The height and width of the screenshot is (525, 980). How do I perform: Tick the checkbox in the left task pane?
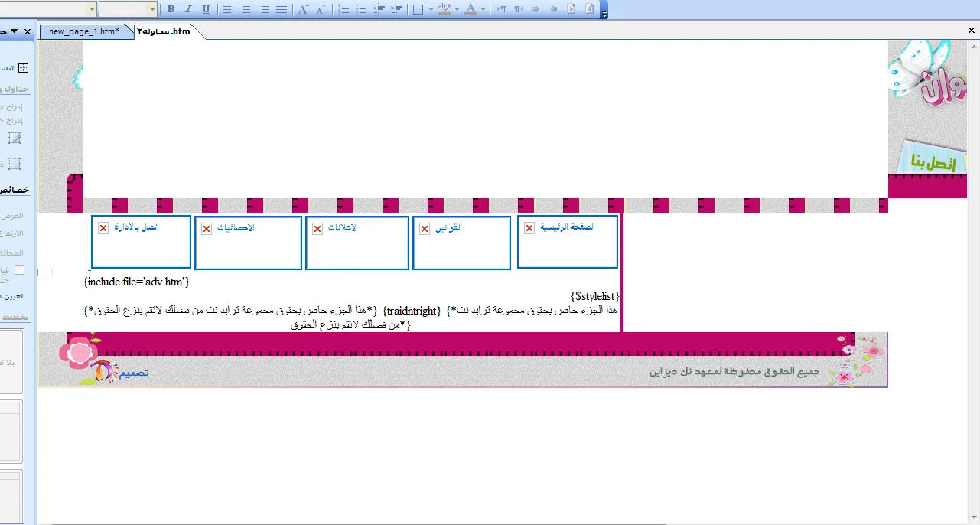tap(20, 269)
